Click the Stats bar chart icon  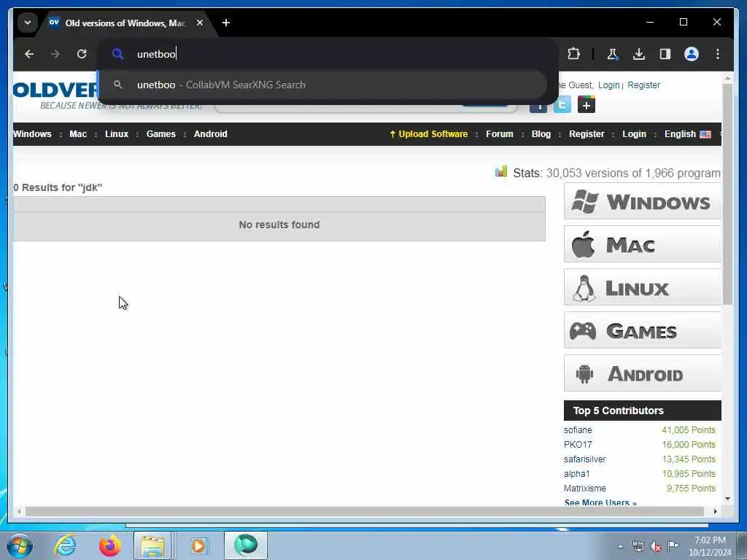coord(501,171)
